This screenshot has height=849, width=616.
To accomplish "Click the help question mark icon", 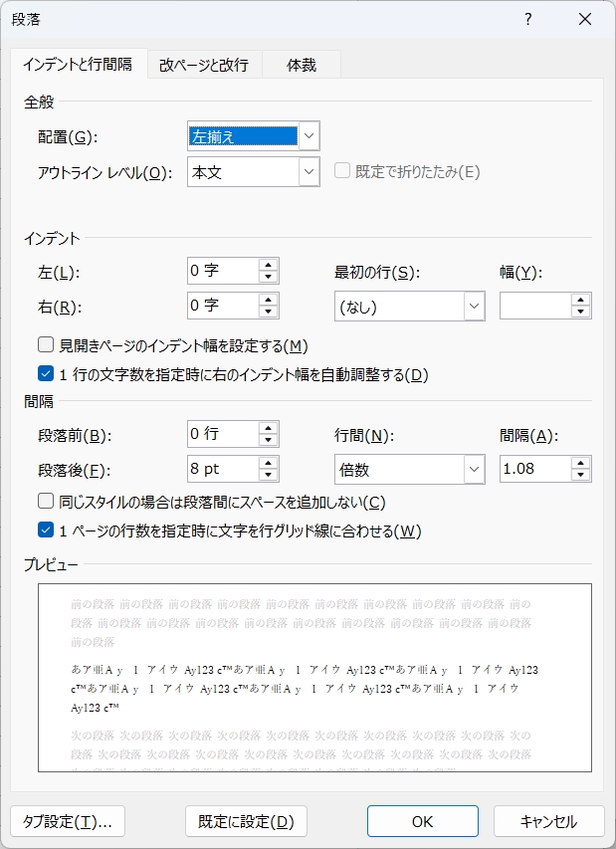I will 528,20.
